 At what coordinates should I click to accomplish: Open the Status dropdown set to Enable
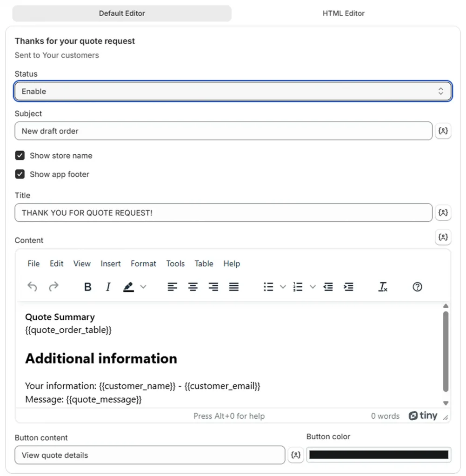coord(233,92)
